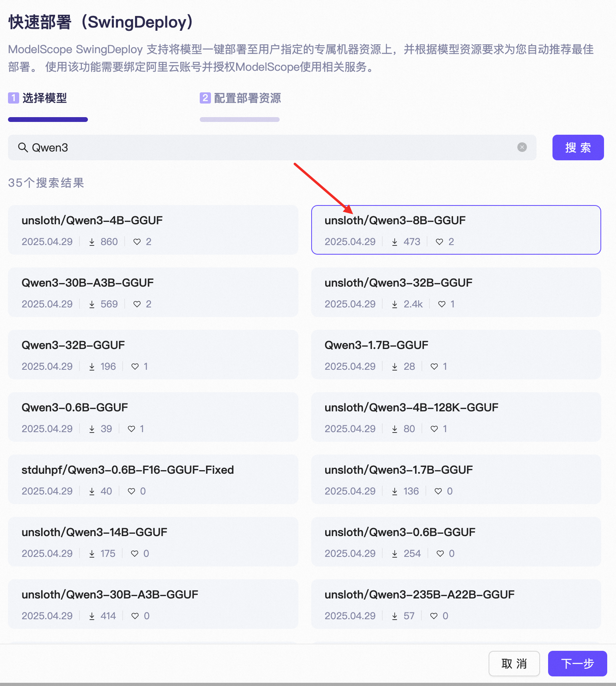Screen dimensions: 616x686
Task: Click download icon next to 57
Action: click(395, 616)
